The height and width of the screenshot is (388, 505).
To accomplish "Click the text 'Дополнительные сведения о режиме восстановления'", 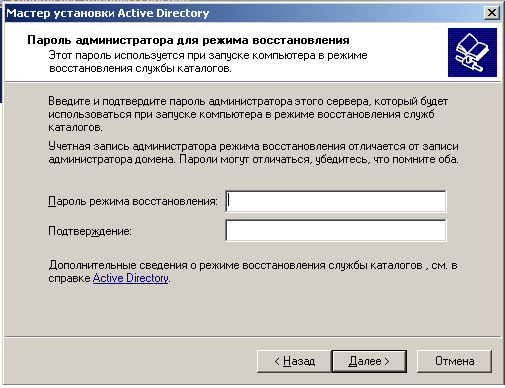I will 186,265.
